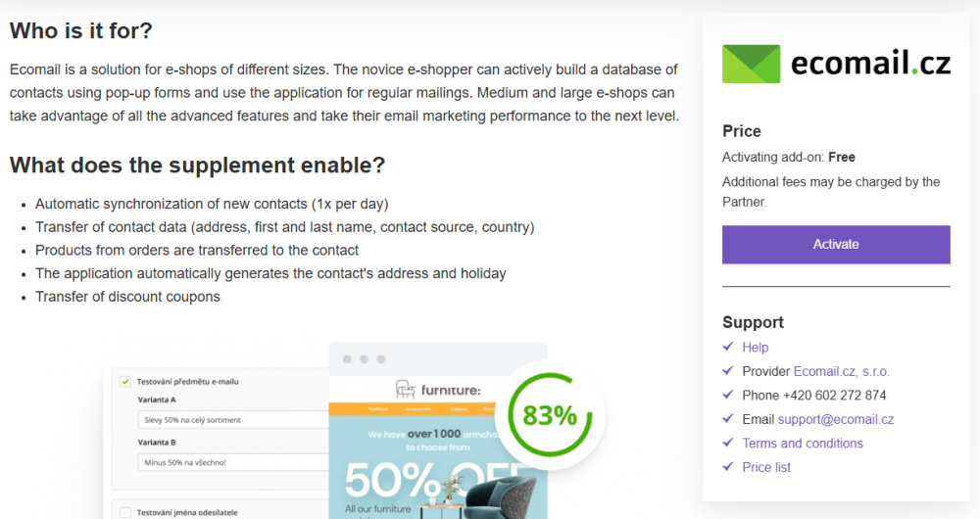The width and height of the screenshot is (980, 519).
Task: Toggle the "Testování předmětu e-mailu" checkbox
Action: tap(125, 382)
